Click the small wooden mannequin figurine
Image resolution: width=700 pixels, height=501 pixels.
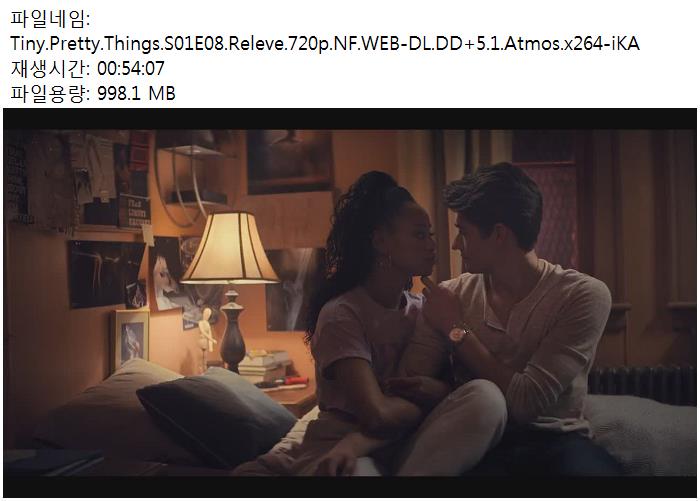[206, 333]
